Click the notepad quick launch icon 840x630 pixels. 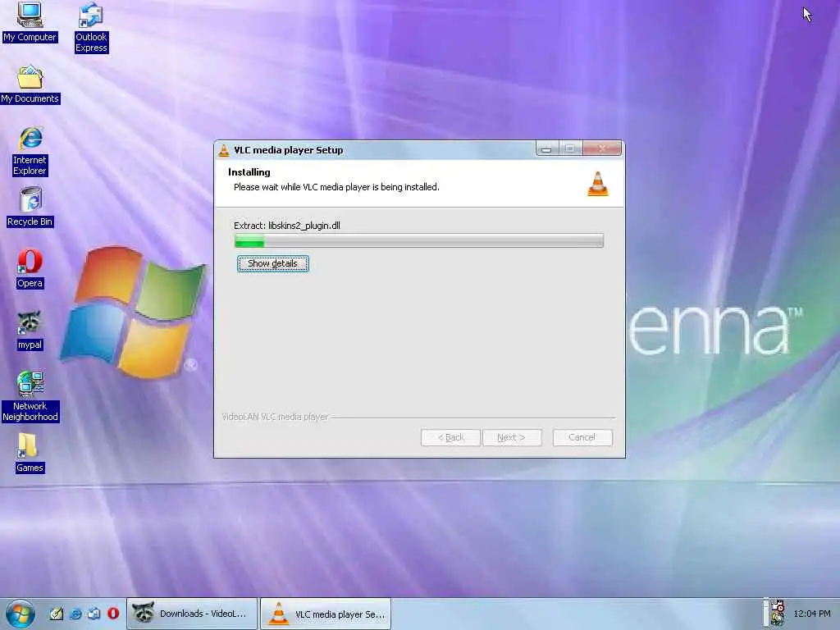click(57, 614)
